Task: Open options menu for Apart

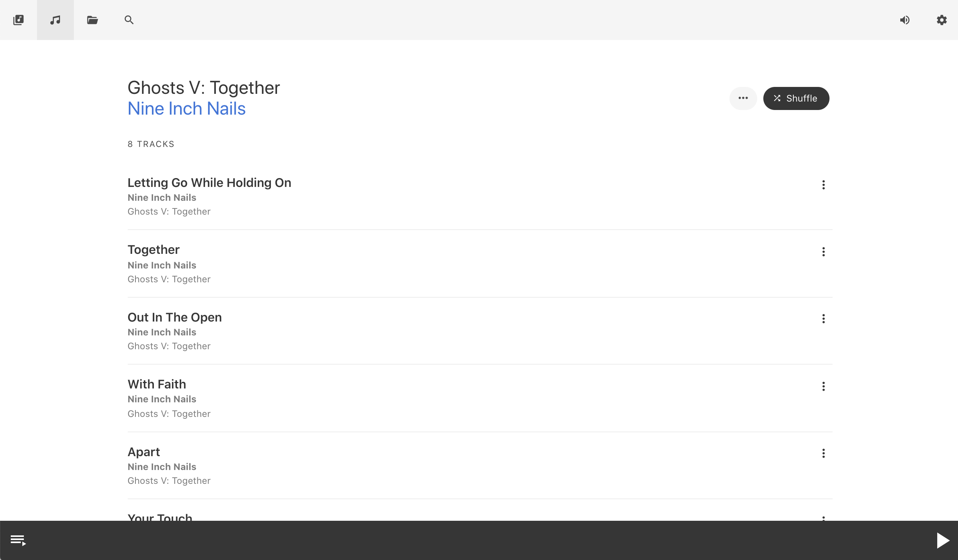Action: 823,453
